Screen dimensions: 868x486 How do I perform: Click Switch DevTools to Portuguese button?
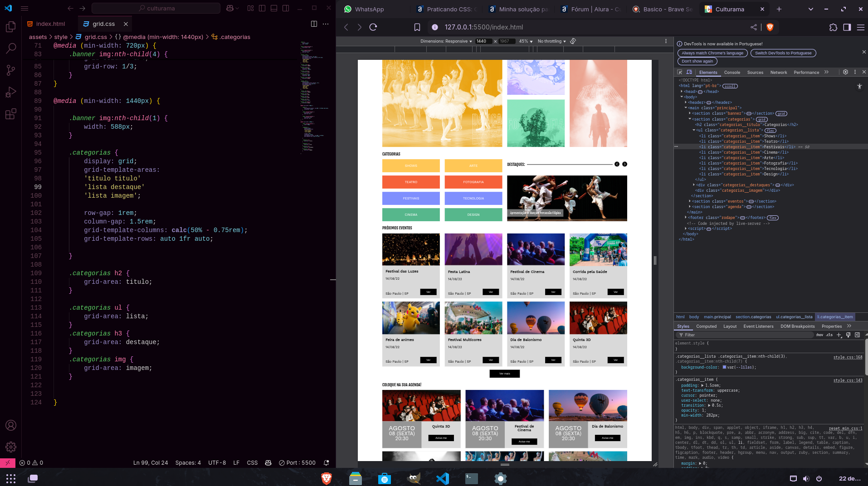783,53
